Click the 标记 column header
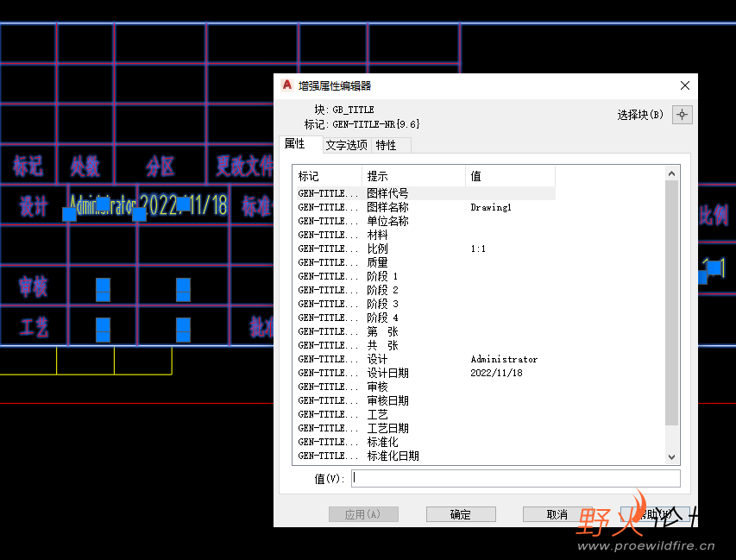 tap(327, 176)
